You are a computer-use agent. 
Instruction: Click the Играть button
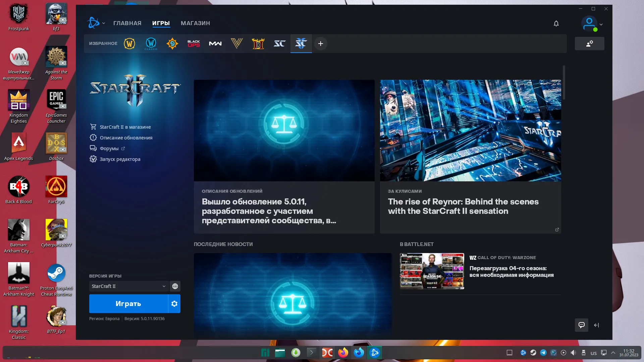(128, 304)
